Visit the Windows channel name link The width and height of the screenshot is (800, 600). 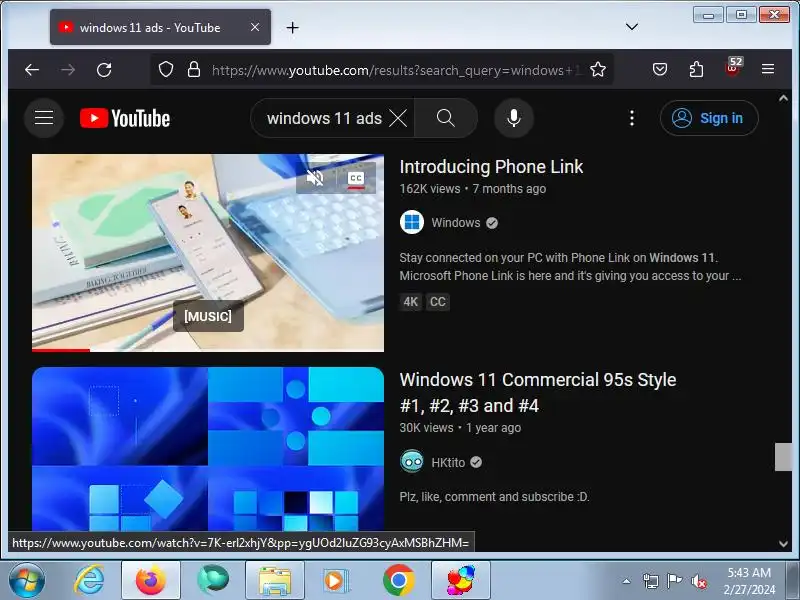(456, 223)
